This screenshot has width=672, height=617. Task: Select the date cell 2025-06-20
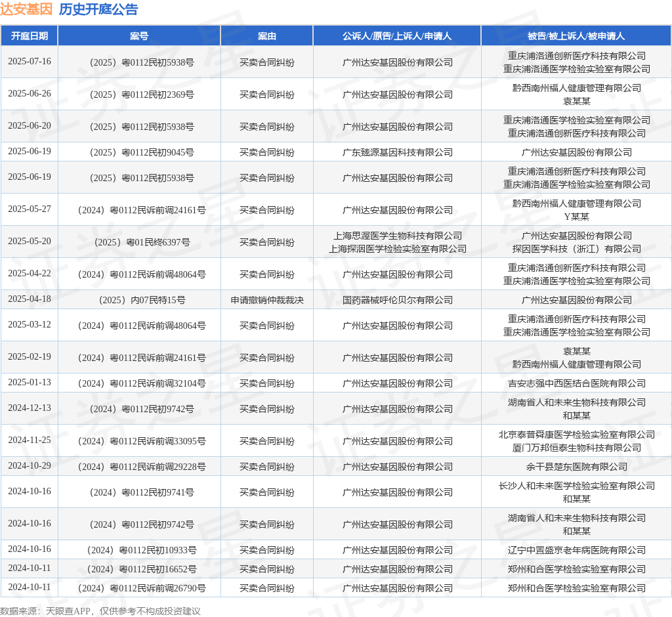click(x=29, y=125)
